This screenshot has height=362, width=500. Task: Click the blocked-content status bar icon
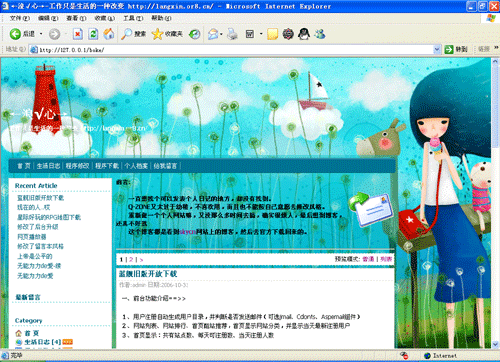point(404,356)
